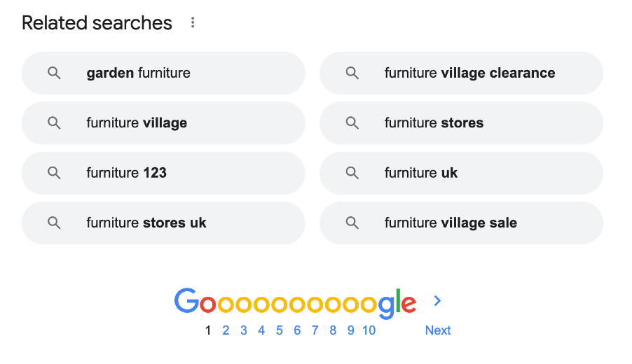Viewport: 632px width, 364px height.
Task: Click the Goooooooooogle pagination logo
Action: tap(295, 303)
